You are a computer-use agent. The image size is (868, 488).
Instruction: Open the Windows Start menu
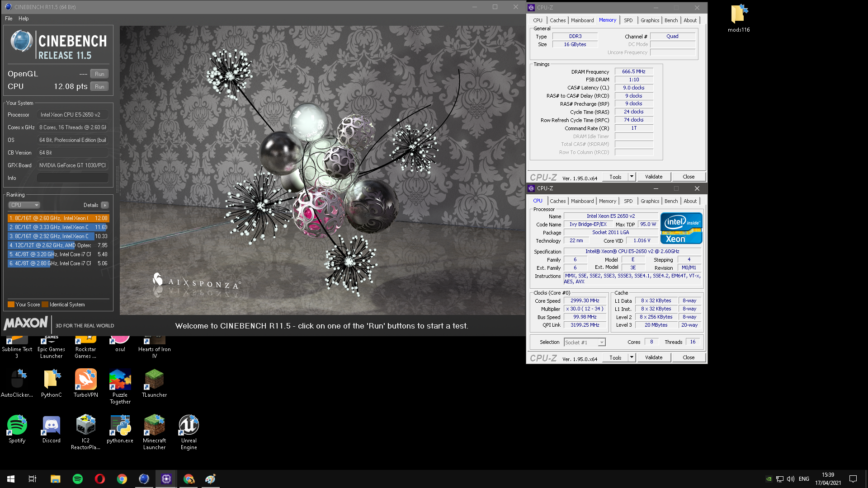pyautogui.click(x=11, y=479)
